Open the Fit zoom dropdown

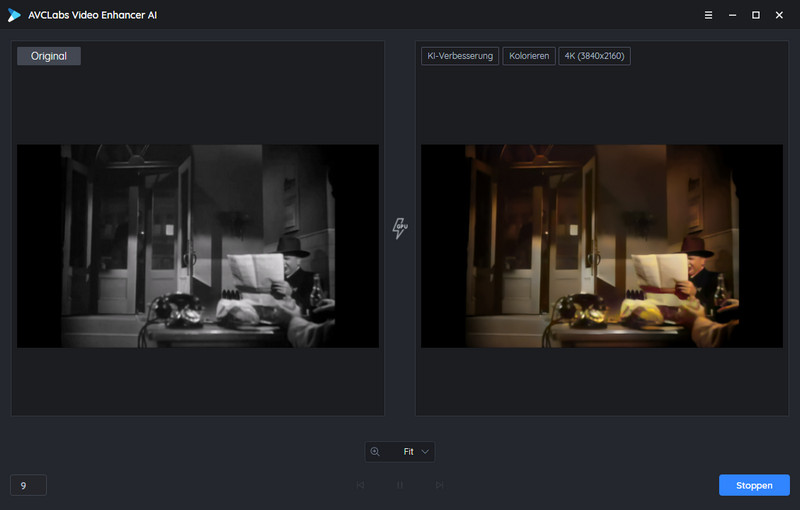(x=400, y=452)
